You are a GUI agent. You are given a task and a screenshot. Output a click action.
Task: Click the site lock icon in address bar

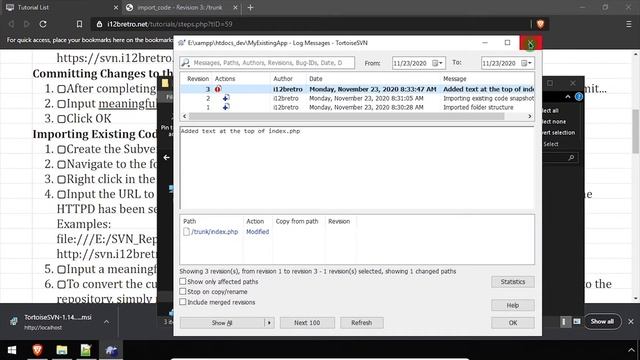click(x=99, y=24)
